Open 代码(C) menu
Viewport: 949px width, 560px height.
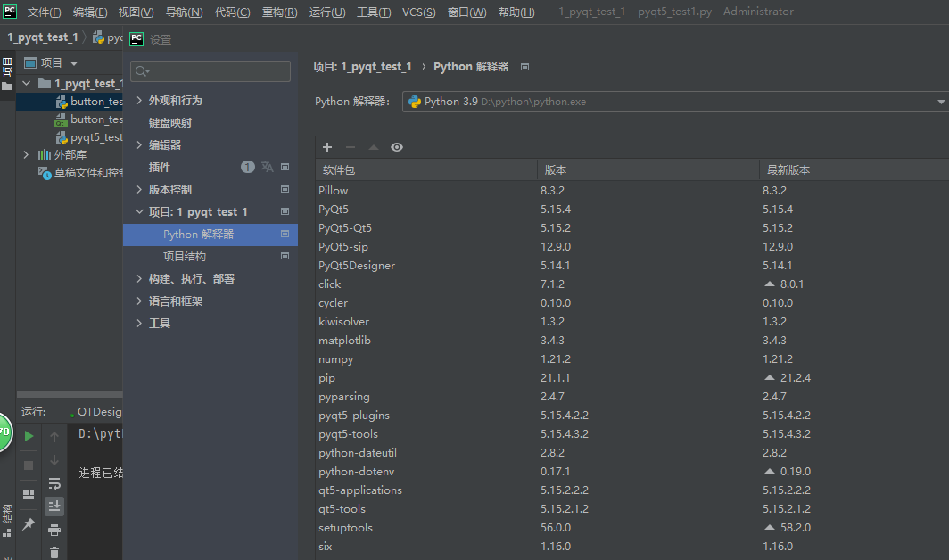coord(233,12)
